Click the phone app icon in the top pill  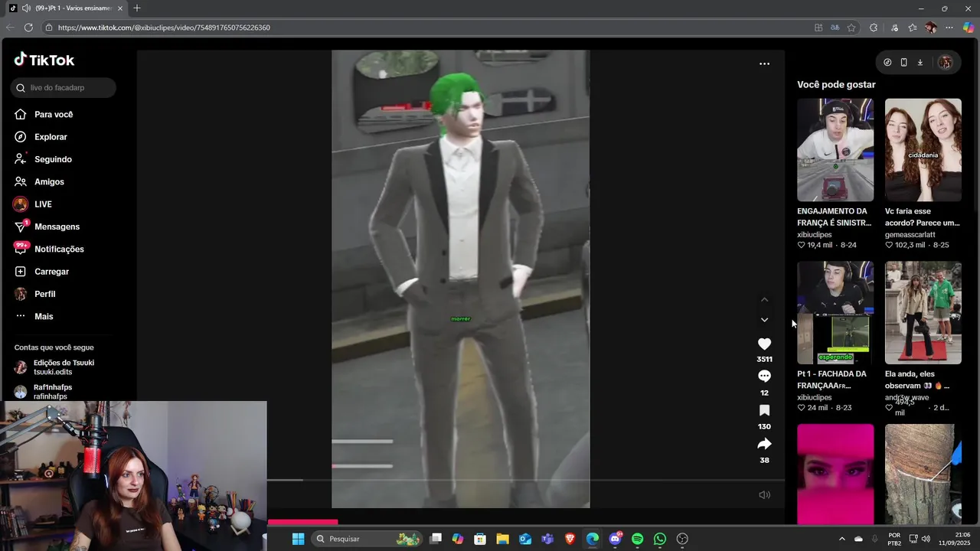pyautogui.click(x=903, y=63)
